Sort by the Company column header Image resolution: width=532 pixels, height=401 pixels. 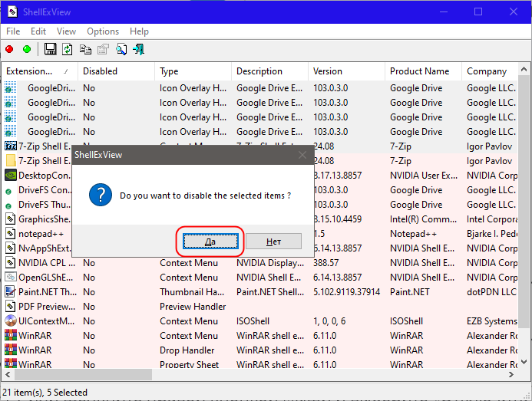(490, 71)
